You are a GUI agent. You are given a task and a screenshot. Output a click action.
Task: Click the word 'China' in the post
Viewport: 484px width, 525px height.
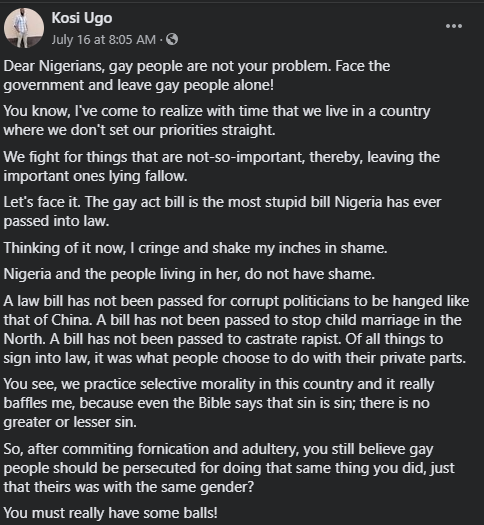[71, 320]
